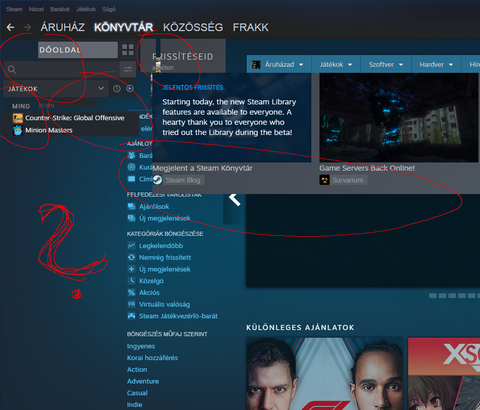Image resolution: width=480 pixels, height=410 pixels.
Task: Open Game Servers Back Online! news
Action: click(x=367, y=168)
